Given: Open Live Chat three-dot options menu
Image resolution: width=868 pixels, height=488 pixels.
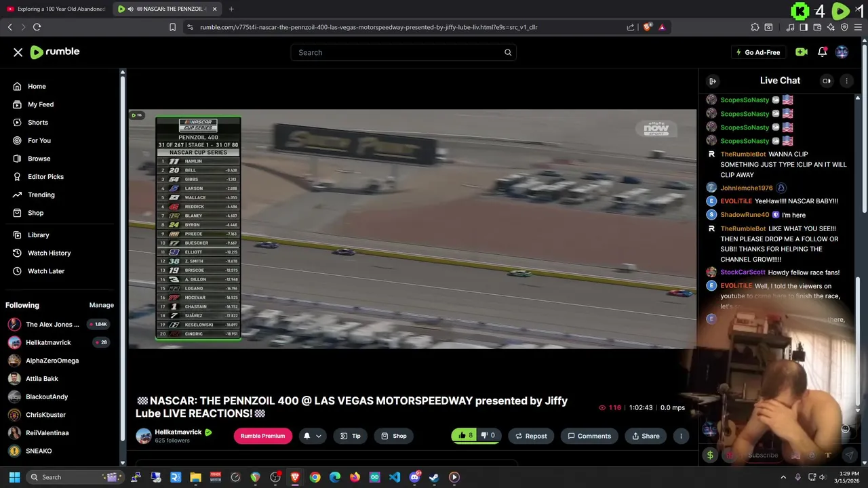Looking at the screenshot, I should click(846, 81).
